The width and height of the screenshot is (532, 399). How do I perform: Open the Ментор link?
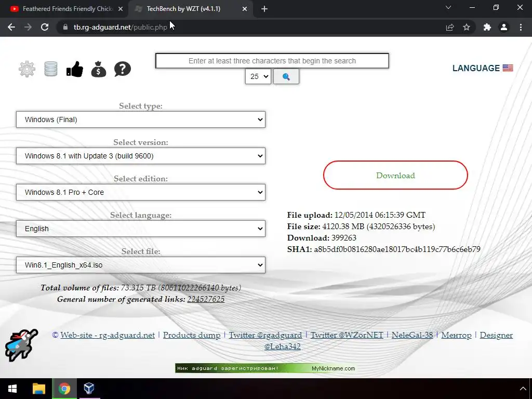[x=456, y=335]
